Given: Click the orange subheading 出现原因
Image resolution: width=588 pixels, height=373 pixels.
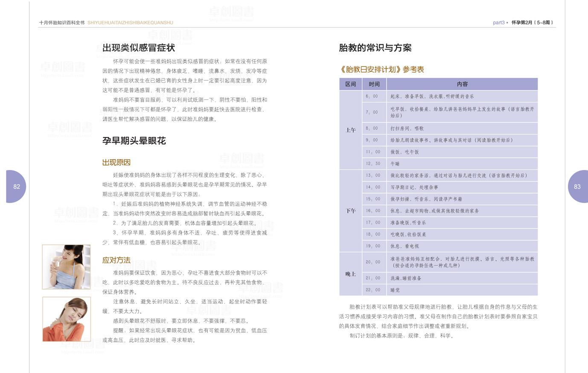Looking at the screenshot, I should pos(116,163).
